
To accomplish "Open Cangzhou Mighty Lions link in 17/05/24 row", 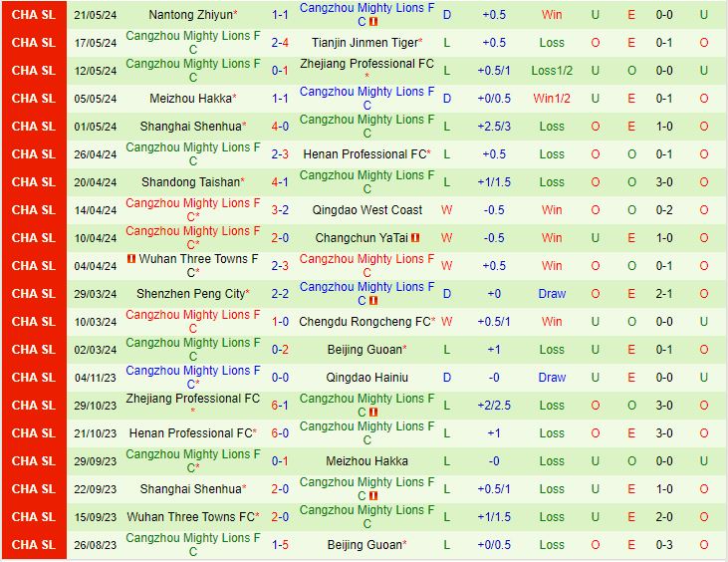I will [x=192, y=43].
